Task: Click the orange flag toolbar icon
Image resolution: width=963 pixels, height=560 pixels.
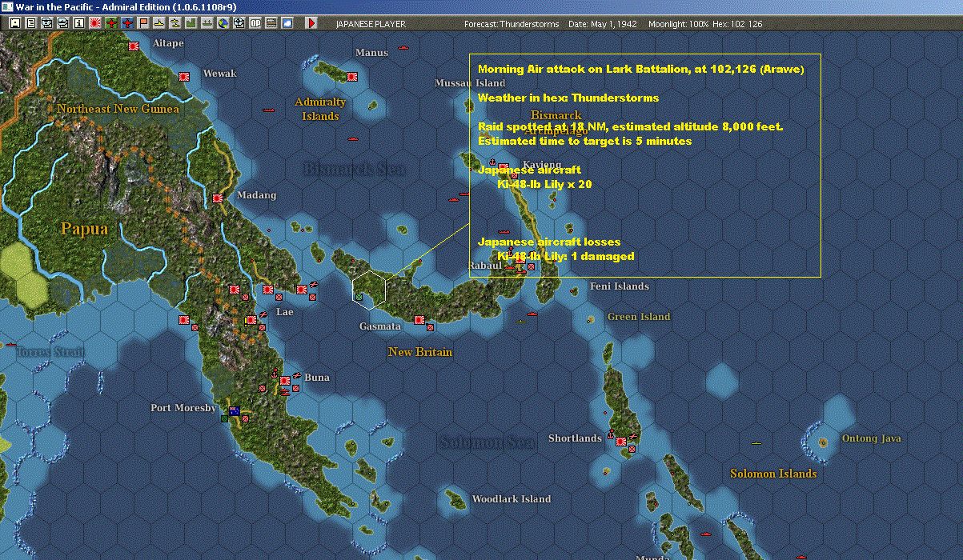Action: coord(143,23)
